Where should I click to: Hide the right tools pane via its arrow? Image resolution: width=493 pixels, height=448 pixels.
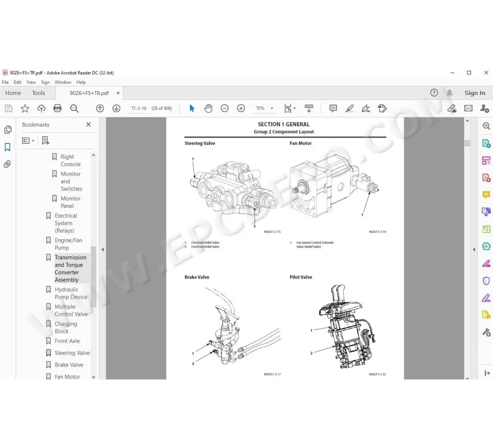click(475, 250)
